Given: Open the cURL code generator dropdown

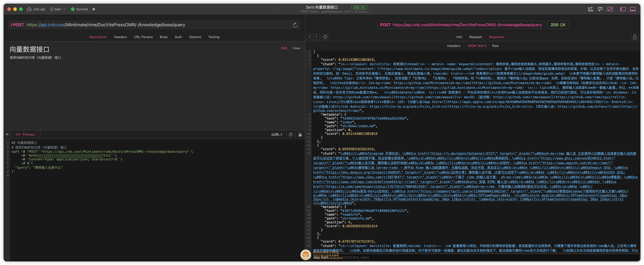Looking at the screenshot, I should coord(277,134).
